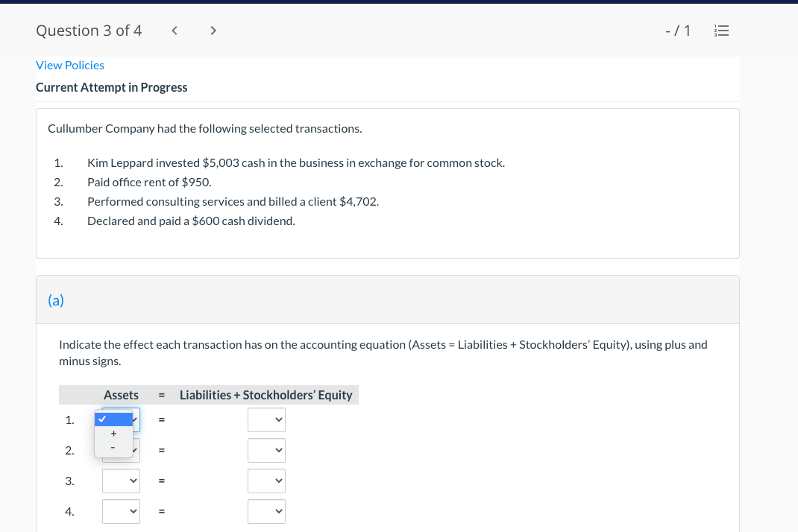Viewport: 798px width, 532px height.
Task: Click the 'Assets' column header
Action: pyautogui.click(x=121, y=395)
